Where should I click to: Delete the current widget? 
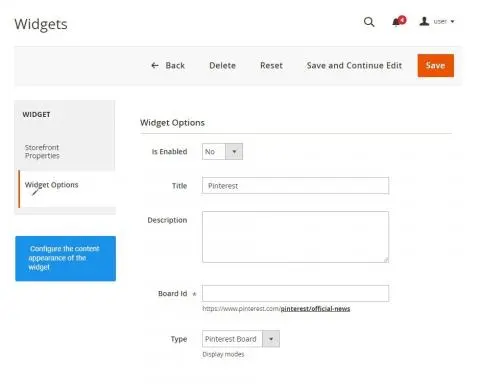click(222, 66)
